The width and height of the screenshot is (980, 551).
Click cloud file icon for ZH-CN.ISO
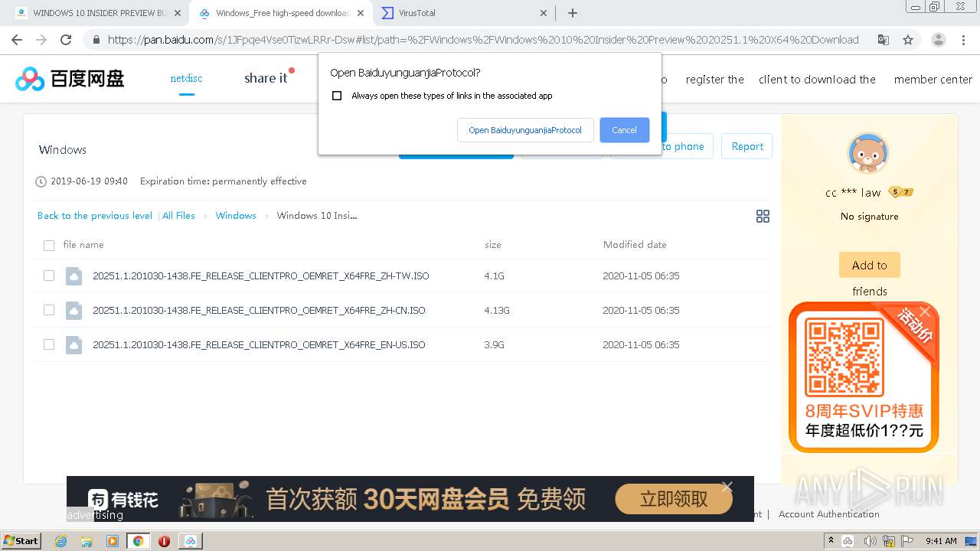(73, 310)
